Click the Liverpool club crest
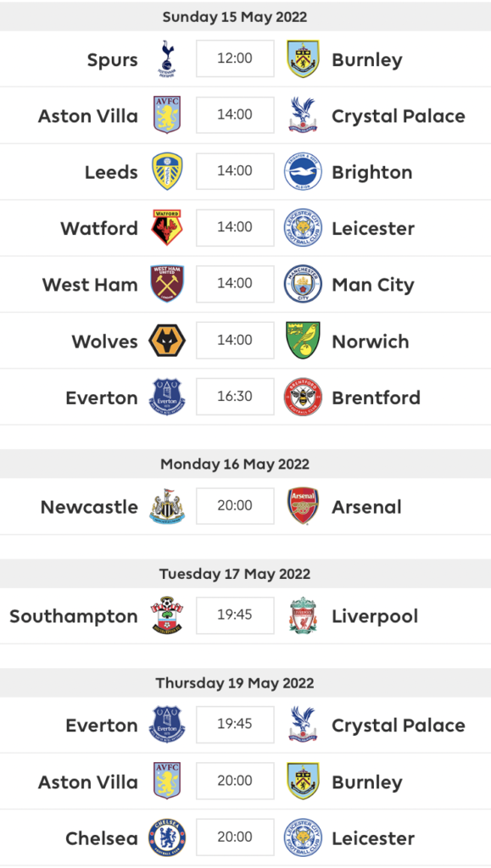The width and height of the screenshot is (491, 868). 304,615
